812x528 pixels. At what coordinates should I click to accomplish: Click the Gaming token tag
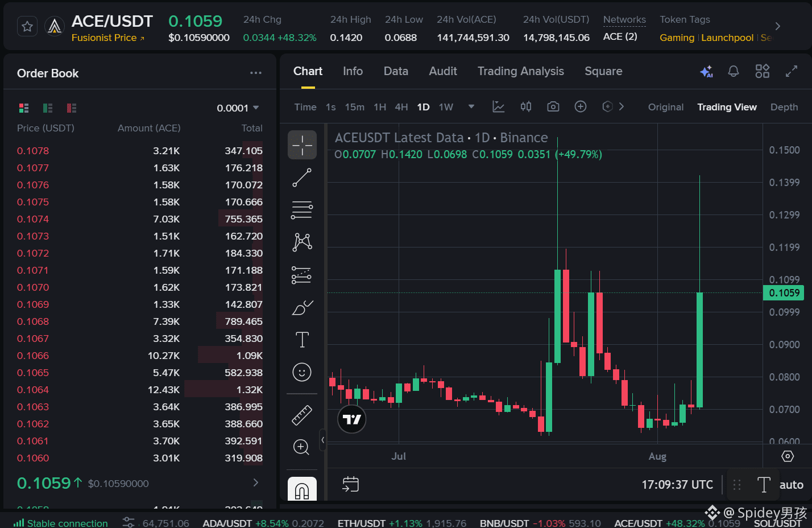click(677, 38)
